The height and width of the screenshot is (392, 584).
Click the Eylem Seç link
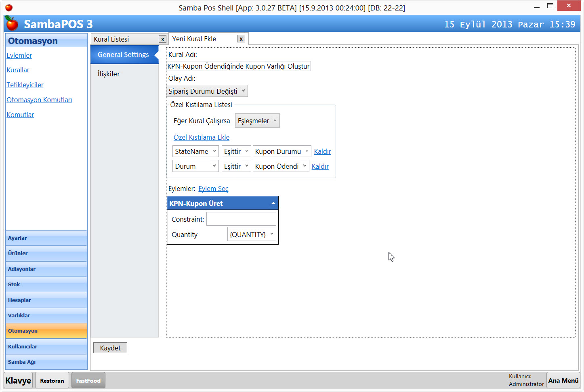pos(213,189)
